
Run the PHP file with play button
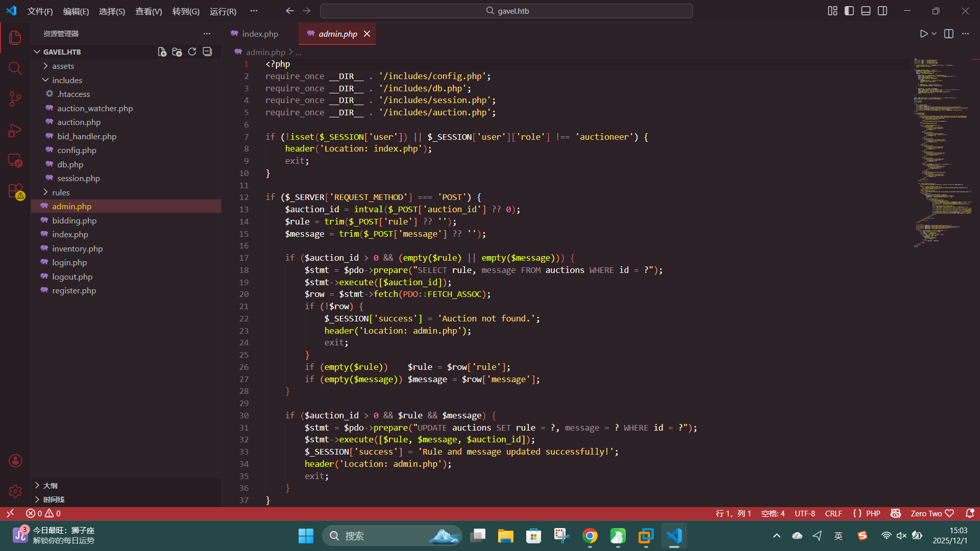pos(923,34)
